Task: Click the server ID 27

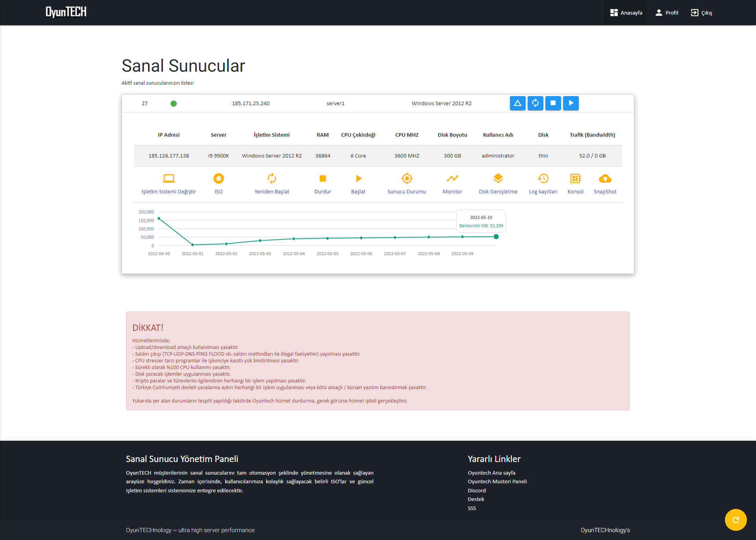Action: (145, 104)
